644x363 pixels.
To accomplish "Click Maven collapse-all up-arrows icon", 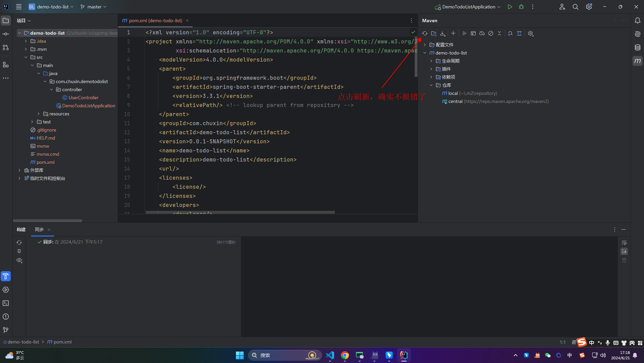I will [519, 33].
